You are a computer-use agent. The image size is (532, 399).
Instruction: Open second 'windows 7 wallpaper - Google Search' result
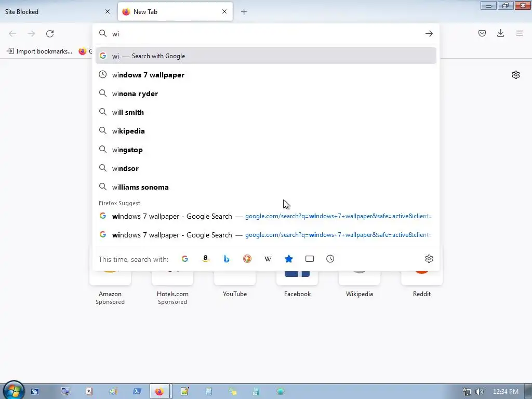click(x=266, y=235)
